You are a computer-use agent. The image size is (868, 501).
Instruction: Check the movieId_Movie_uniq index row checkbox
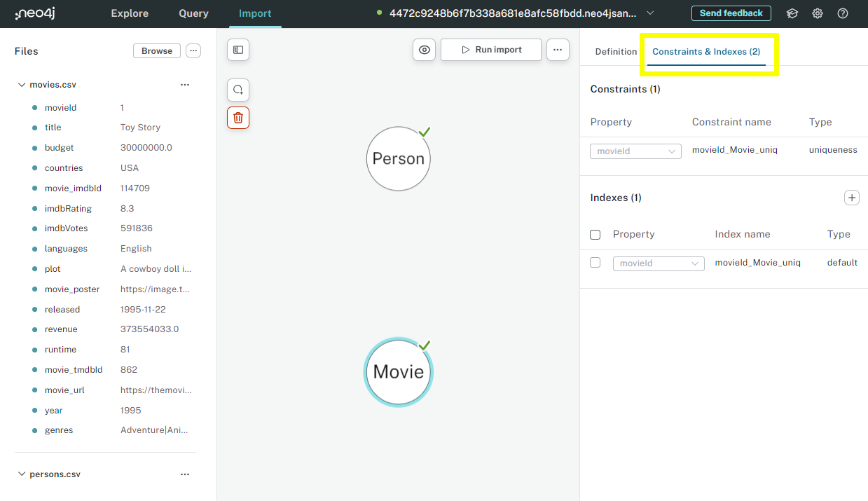click(595, 262)
